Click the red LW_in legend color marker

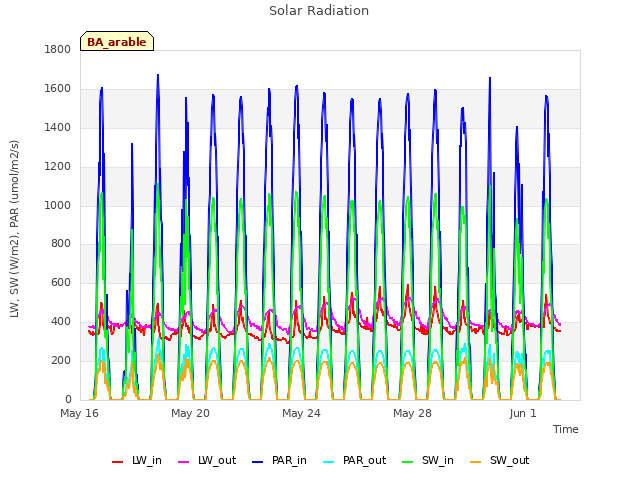point(117,462)
